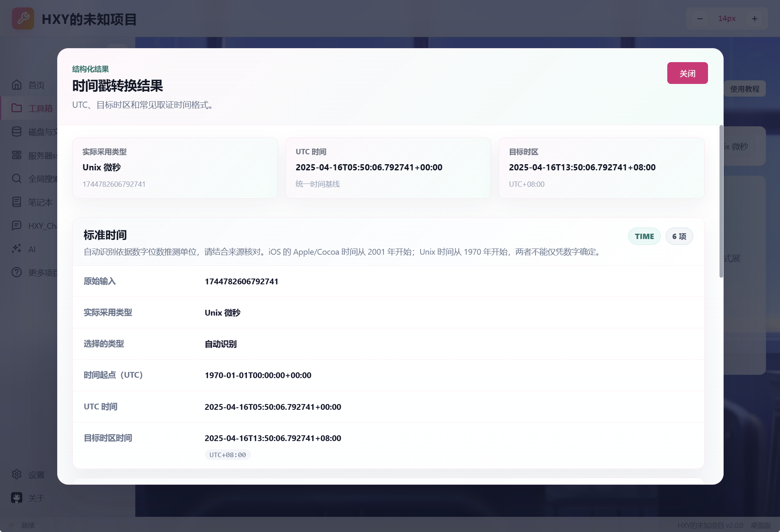
Task: Click the 实际采用类型 row value Unix 微秒
Action: point(223,313)
